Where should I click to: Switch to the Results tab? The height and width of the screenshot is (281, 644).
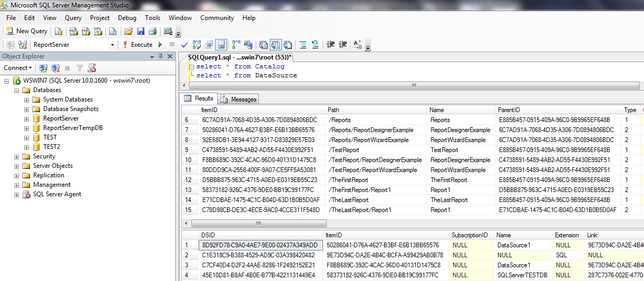pyautogui.click(x=199, y=98)
